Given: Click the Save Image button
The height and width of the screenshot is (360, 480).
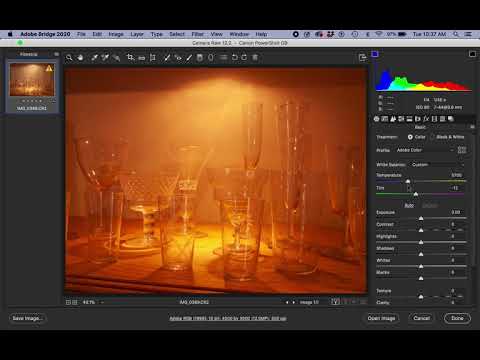Looking at the screenshot, I should coord(28,318).
